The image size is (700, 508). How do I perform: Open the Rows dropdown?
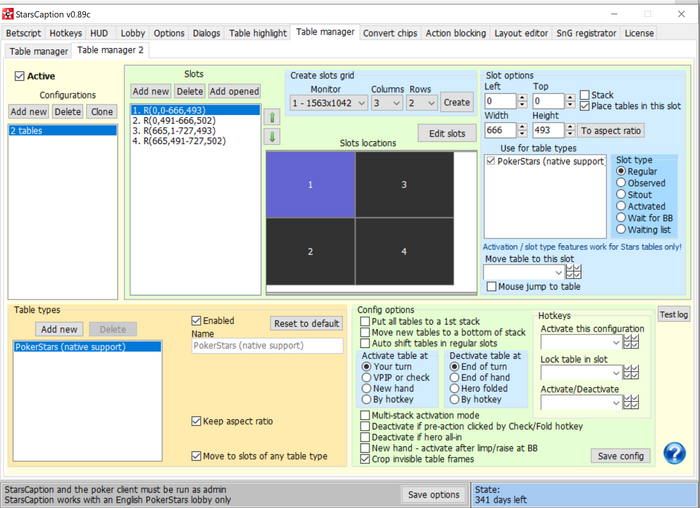[x=421, y=102]
